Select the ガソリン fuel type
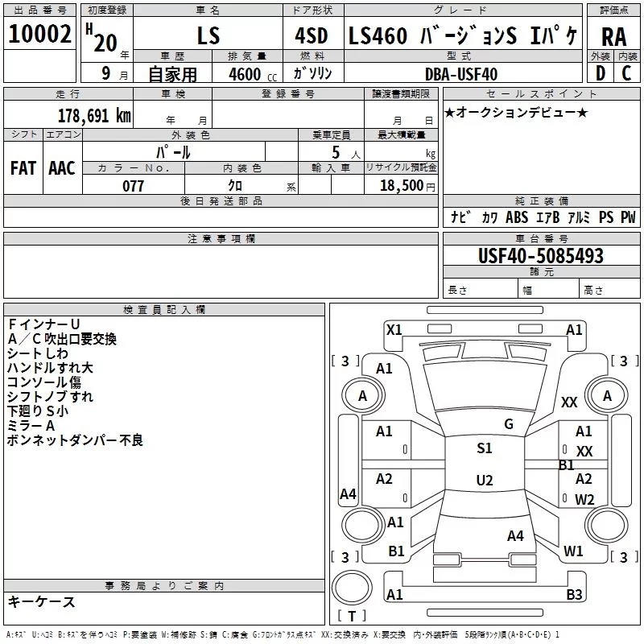 [312, 73]
